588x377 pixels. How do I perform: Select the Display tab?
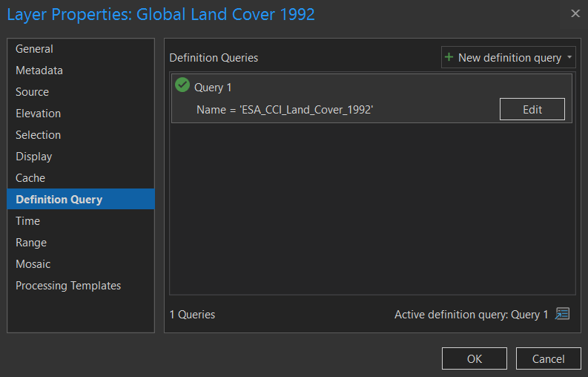(33, 157)
